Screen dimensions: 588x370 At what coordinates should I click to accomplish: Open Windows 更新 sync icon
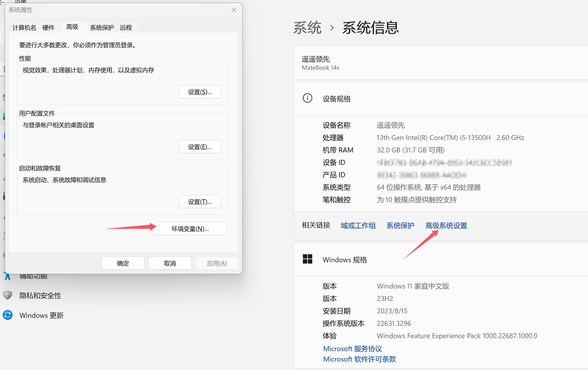8,315
